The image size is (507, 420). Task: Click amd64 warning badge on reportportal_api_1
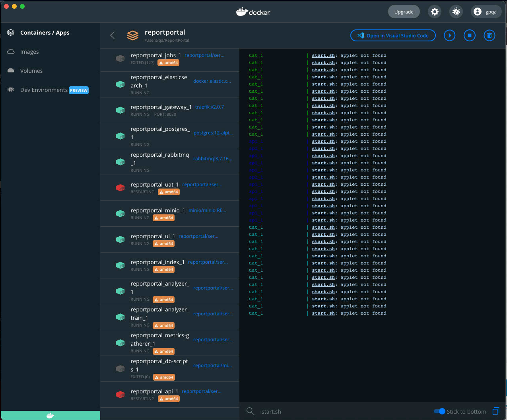point(169,399)
